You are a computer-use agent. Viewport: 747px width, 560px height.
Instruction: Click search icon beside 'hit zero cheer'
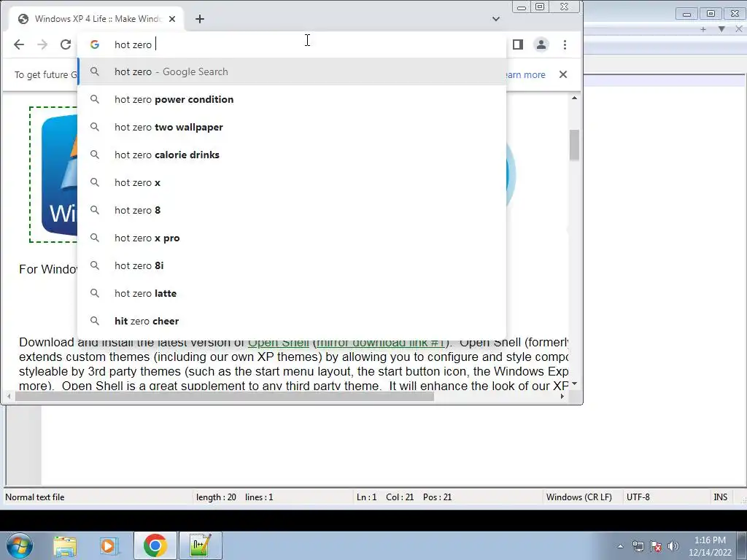pyautogui.click(x=95, y=321)
